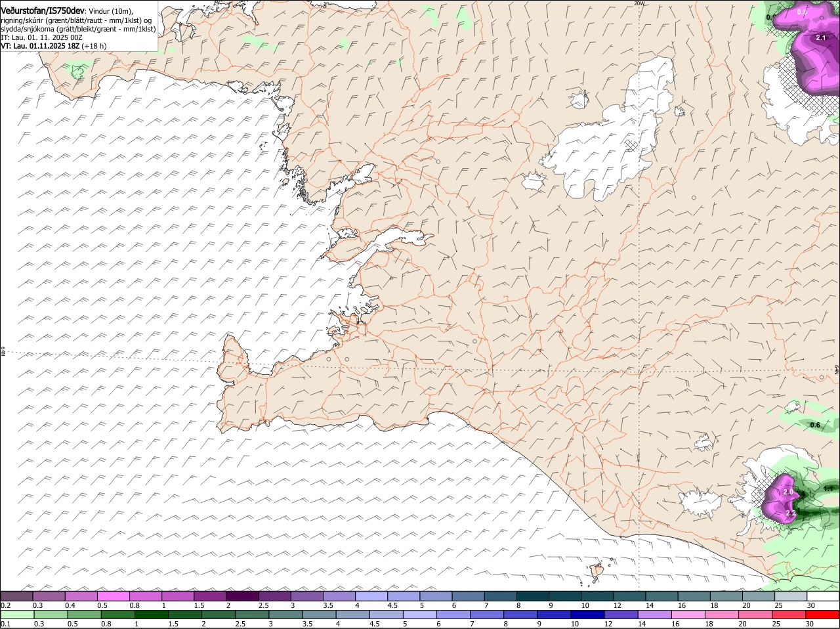Click the 'slydda/snjókoma' legend description line
Viewport: 840px width, 629px height.
78,29
